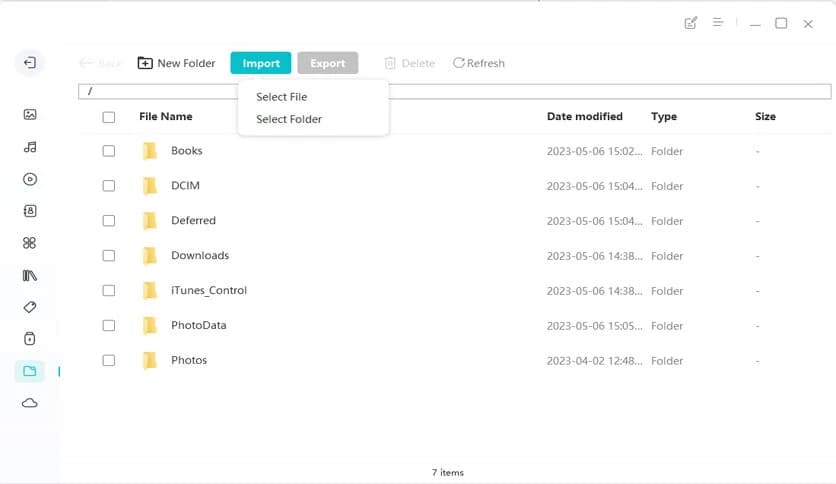Check the DCIM folder checkbox
This screenshot has height=484, width=836.
click(x=109, y=185)
